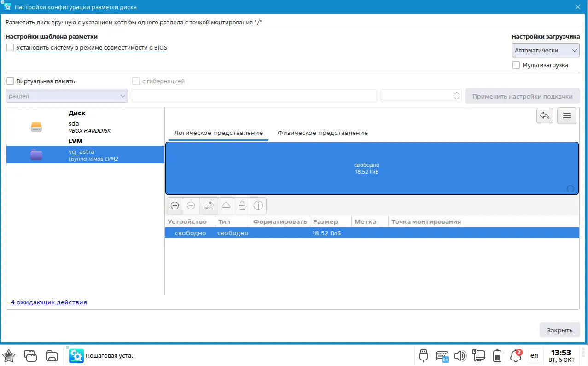Select the 'свободно' row in partition table
This screenshot has height=366, width=588.
pos(372,233)
